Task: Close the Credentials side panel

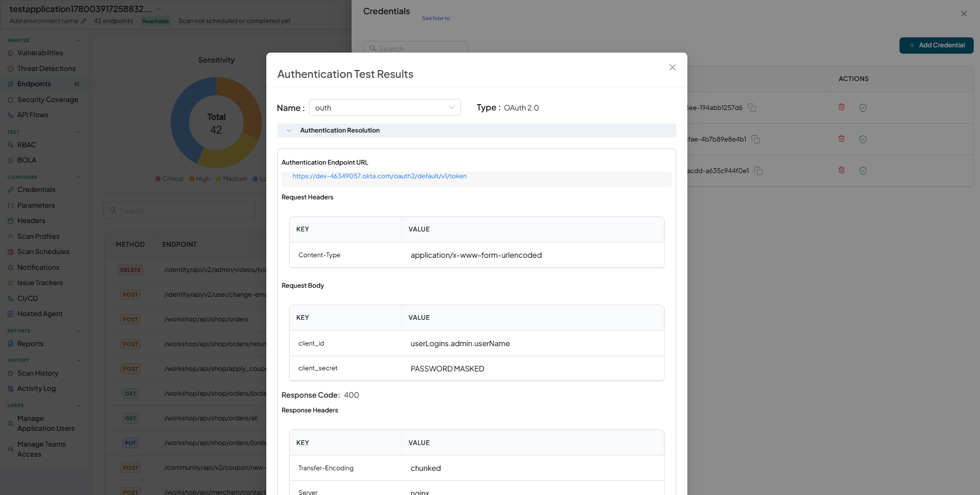Action: [x=964, y=14]
